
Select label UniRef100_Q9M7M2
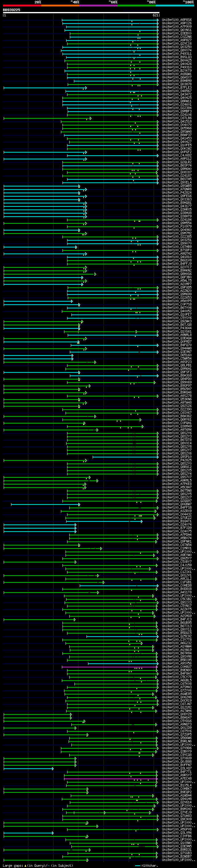[x=177, y=233]
